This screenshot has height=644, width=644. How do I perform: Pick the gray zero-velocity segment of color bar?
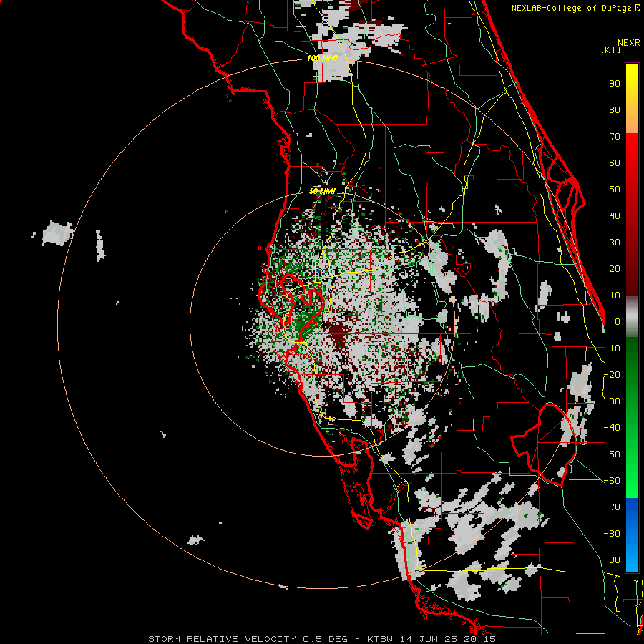[x=632, y=317]
